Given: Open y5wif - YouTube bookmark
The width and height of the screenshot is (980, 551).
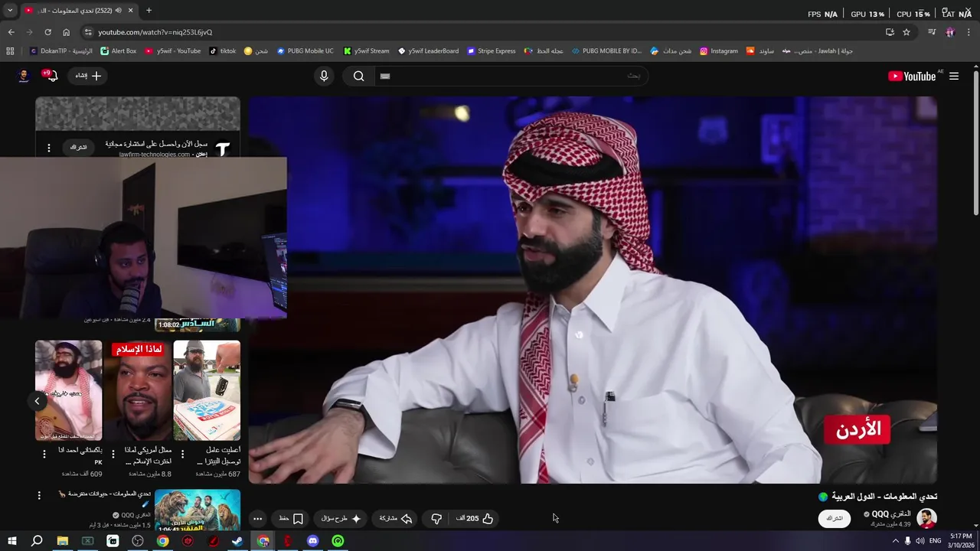Looking at the screenshot, I should [173, 51].
